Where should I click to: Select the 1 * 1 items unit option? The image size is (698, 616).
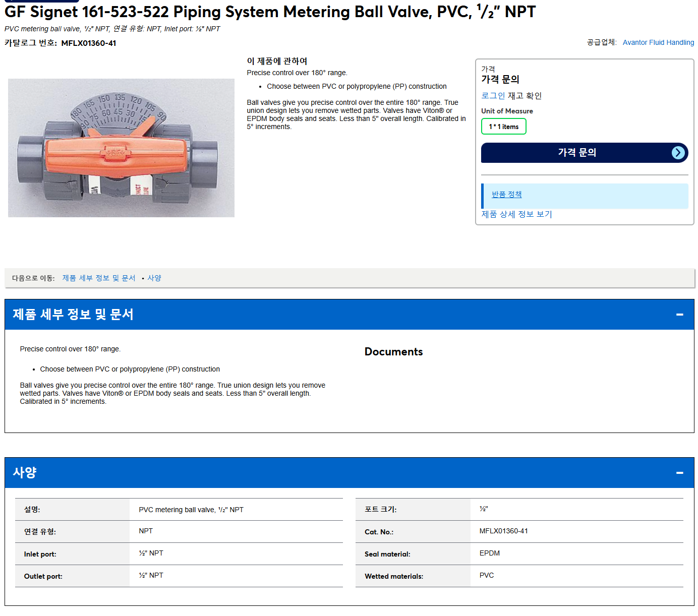click(x=503, y=127)
